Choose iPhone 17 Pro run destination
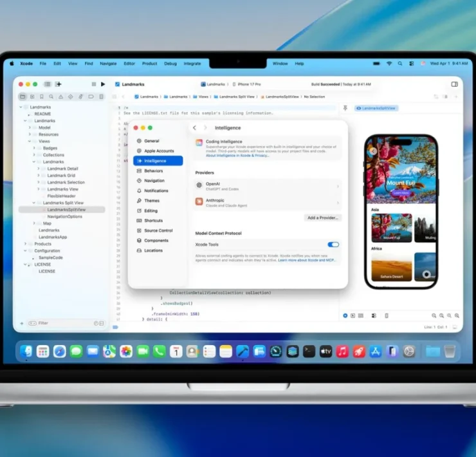Screen dimensions: 476x457 click(x=246, y=84)
